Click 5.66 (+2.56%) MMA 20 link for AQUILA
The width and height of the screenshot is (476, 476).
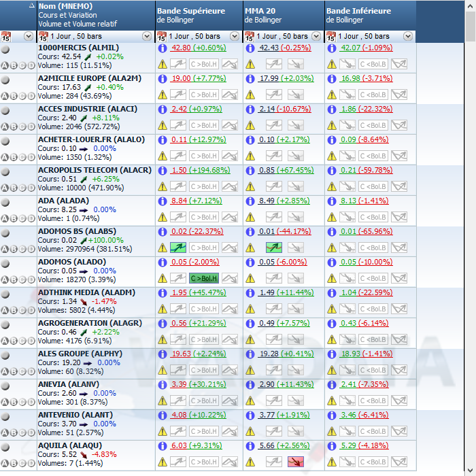[284, 445]
